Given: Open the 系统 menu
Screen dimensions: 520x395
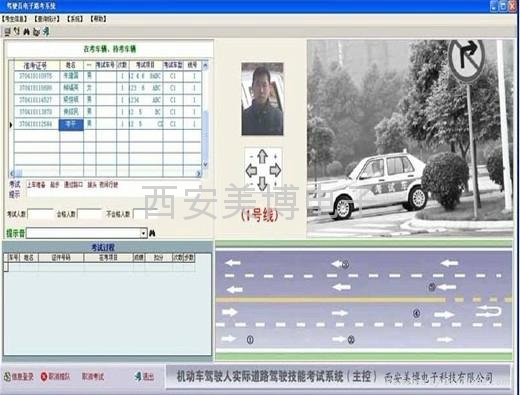Looking at the screenshot, I should [75, 19].
